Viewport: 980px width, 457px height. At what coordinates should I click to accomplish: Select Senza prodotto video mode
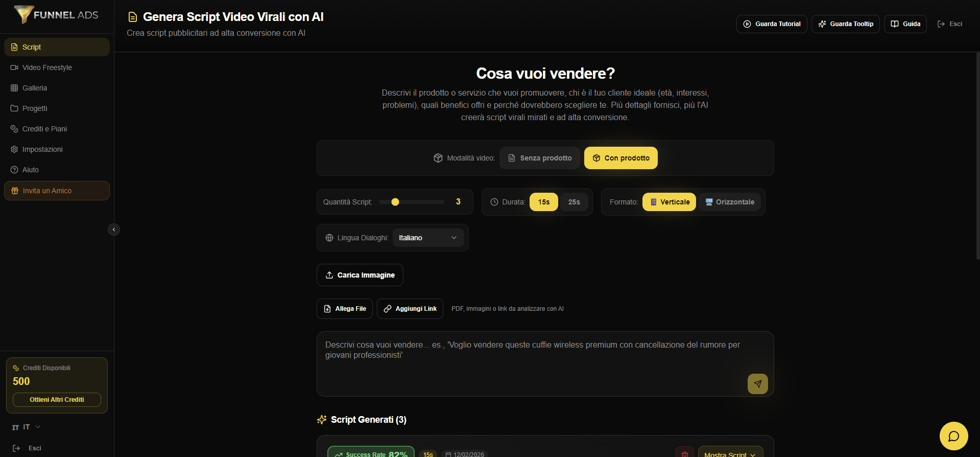(x=540, y=158)
